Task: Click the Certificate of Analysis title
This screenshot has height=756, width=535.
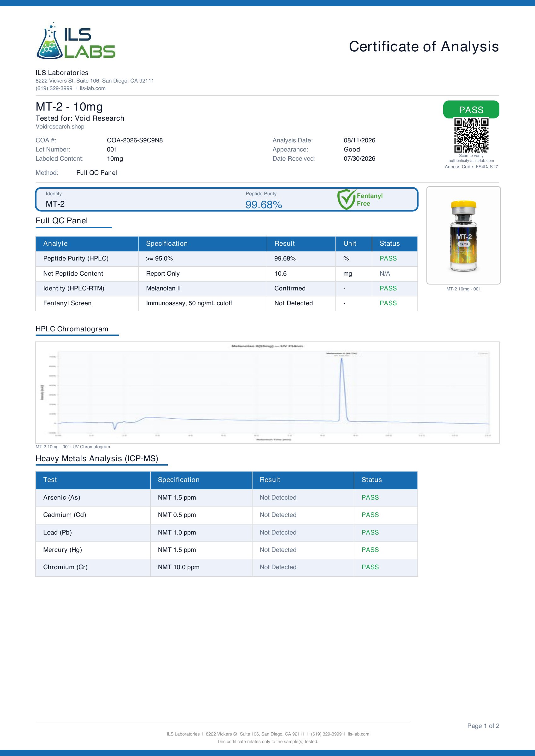Action: pyautogui.click(x=424, y=46)
